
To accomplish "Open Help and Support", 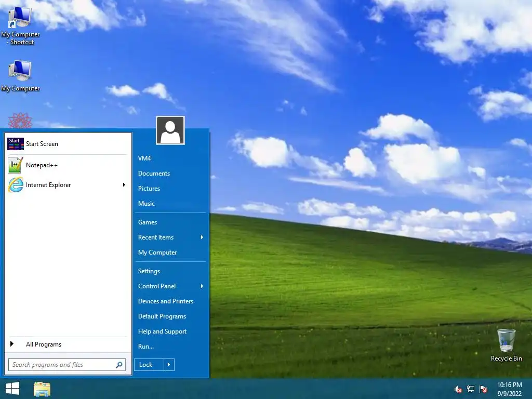I will [x=170, y=331].
